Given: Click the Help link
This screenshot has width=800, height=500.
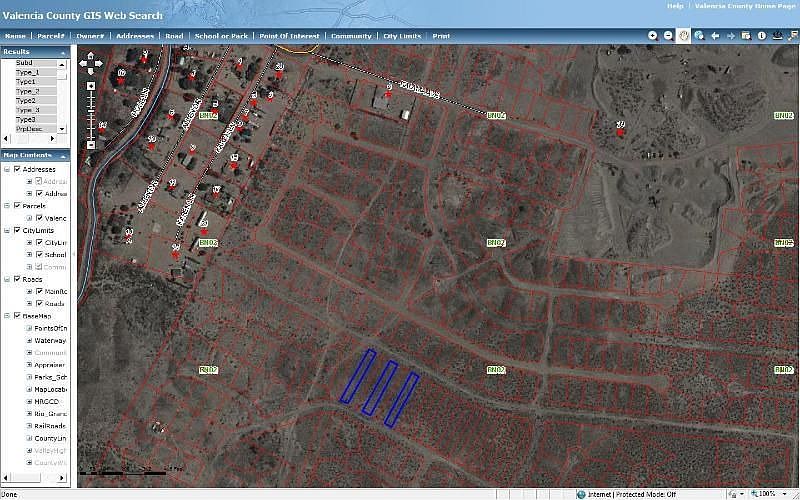Looking at the screenshot, I should pyautogui.click(x=675, y=6).
